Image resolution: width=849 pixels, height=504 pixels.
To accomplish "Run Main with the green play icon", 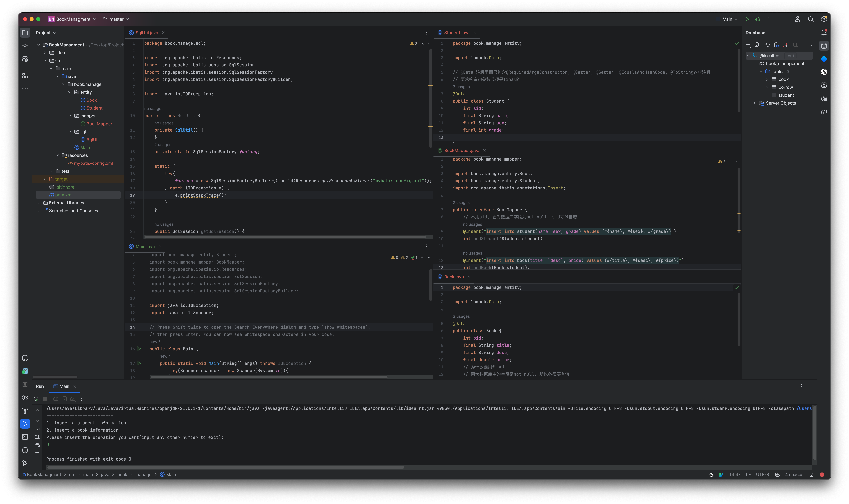I will [x=747, y=19].
